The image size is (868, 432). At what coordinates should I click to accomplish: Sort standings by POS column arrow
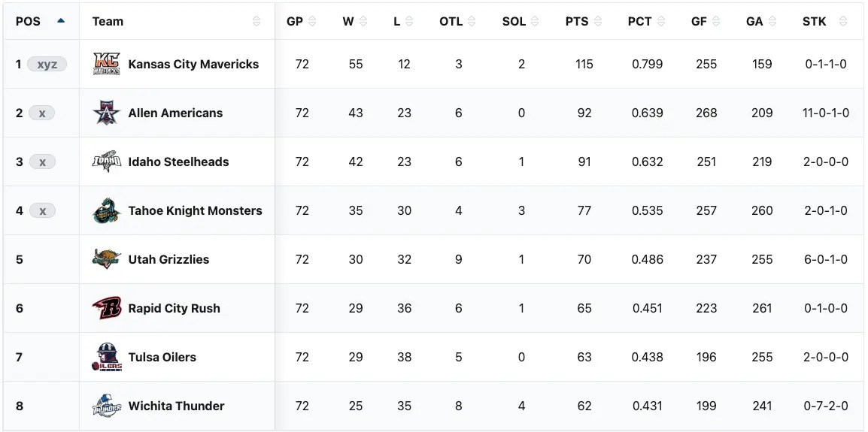click(x=61, y=21)
